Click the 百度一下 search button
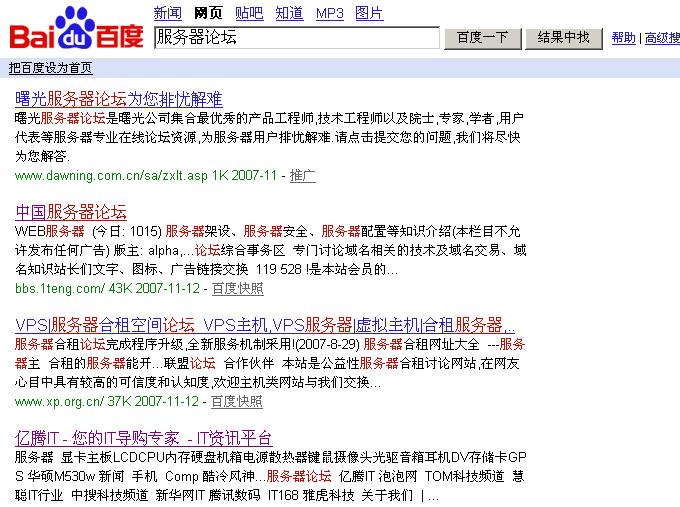Viewport: 680px width, 507px height. [483, 39]
